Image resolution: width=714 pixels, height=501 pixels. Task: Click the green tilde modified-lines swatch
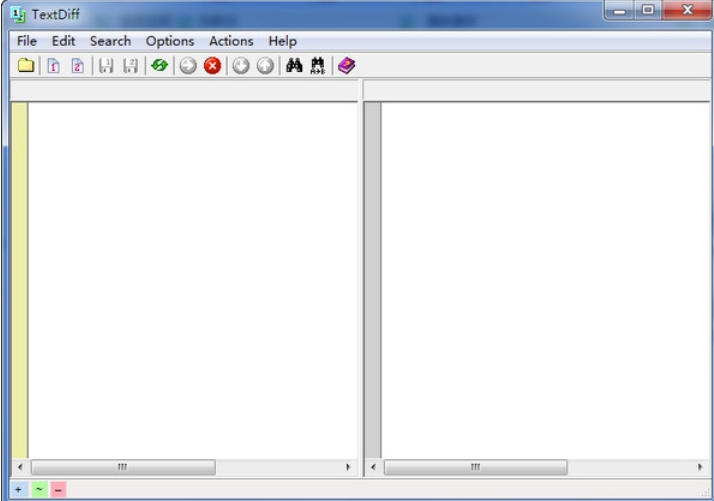point(39,490)
